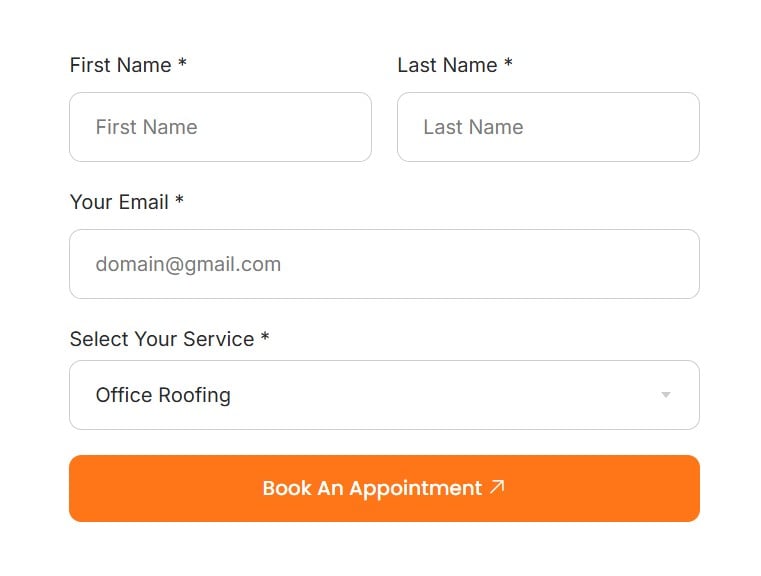The image size is (761, 576).
Task: Click the required asterisk beside the Last Name label
Action: 508,63
